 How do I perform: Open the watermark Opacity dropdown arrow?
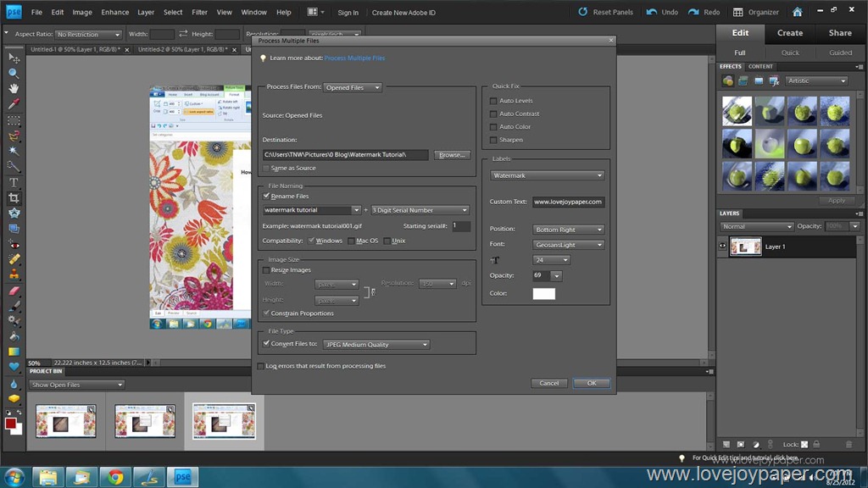click(x=557, y=275)
